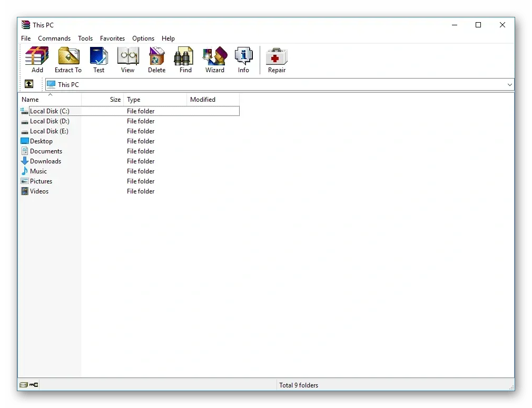
Task: Click the 'Total 9 folders' status text
Action: point(299,385)
